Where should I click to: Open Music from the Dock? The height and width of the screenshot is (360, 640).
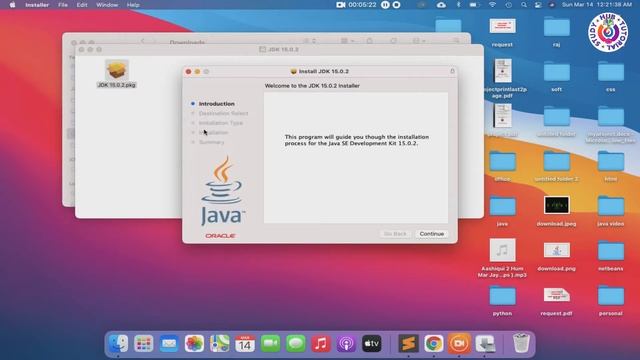coord(321,343)
